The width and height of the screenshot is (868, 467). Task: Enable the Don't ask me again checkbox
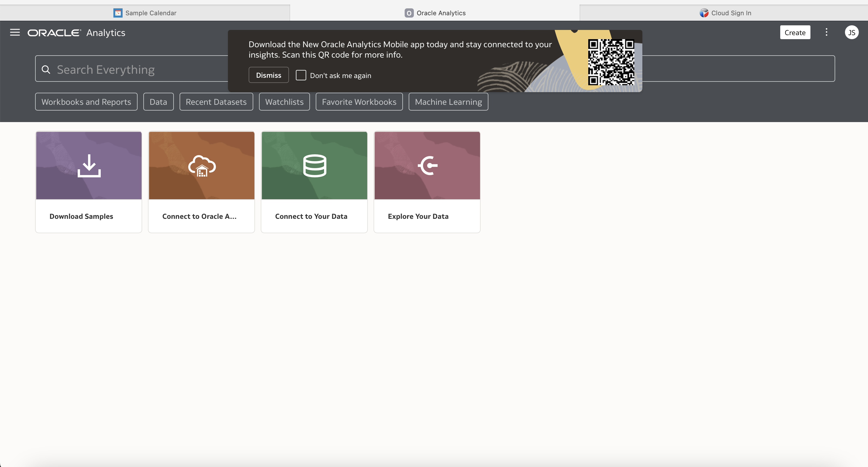tap(300, 75)
